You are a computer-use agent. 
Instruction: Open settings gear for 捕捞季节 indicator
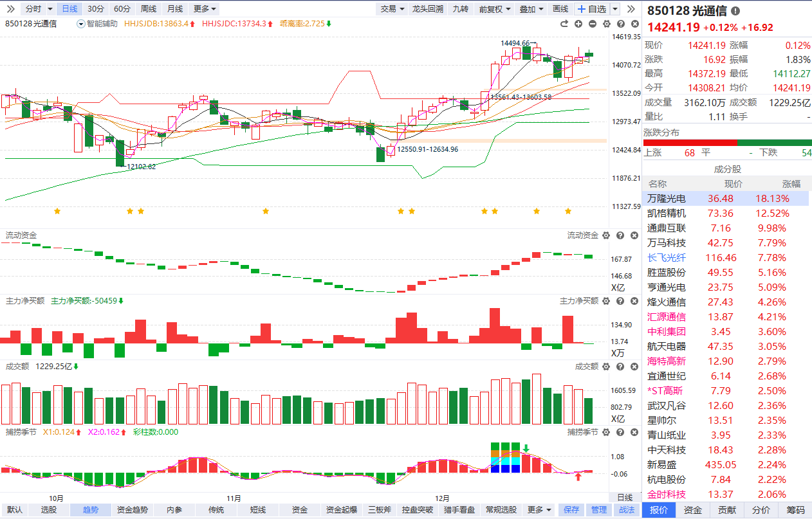pos(605,432)
